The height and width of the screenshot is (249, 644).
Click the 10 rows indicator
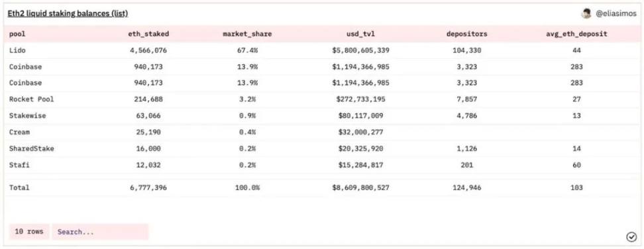point(28,232)
